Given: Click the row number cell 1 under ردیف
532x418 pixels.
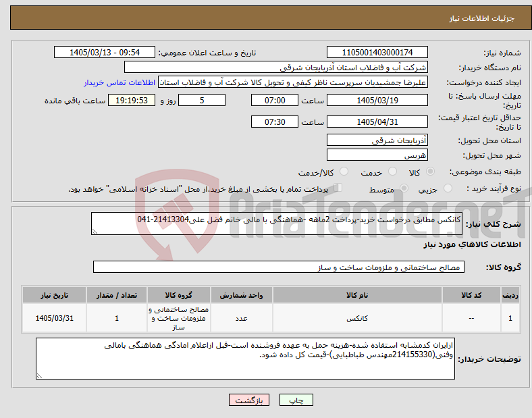Looking at the screenshot, I should (510, 318).
